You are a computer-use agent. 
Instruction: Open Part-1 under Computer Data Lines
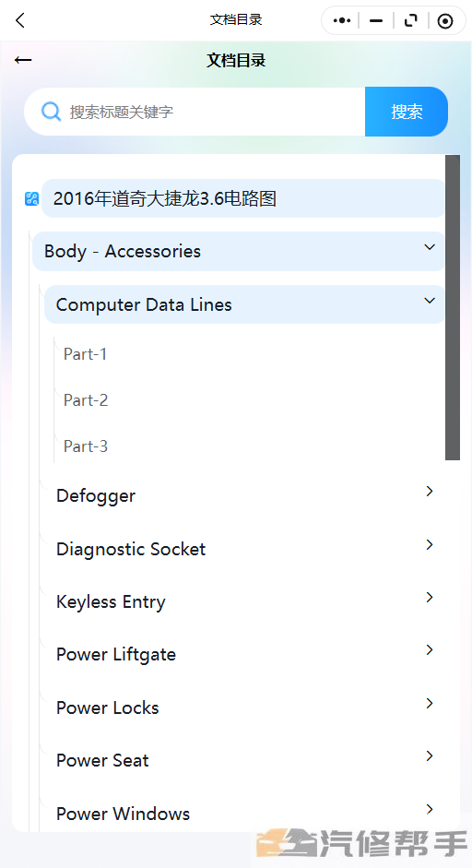85,353
